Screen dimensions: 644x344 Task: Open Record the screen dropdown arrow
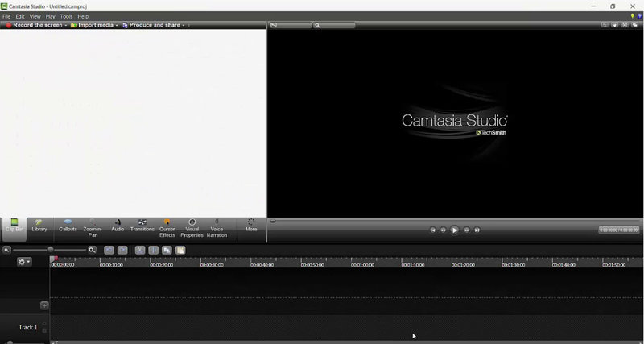pos(66,25)
